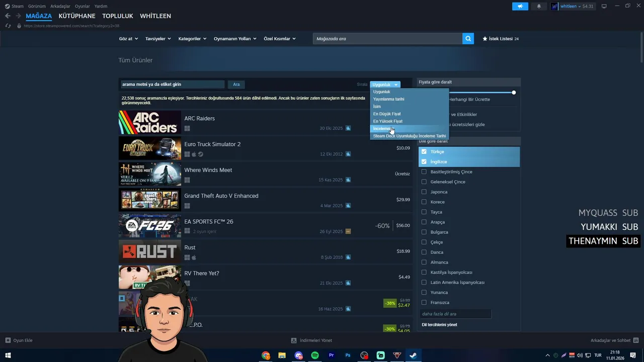The width and height of the screenshot is (644, 362).
Task: Uncheck the Türkçe language filter
Action: pyautogui.click(x=424, y=152)
